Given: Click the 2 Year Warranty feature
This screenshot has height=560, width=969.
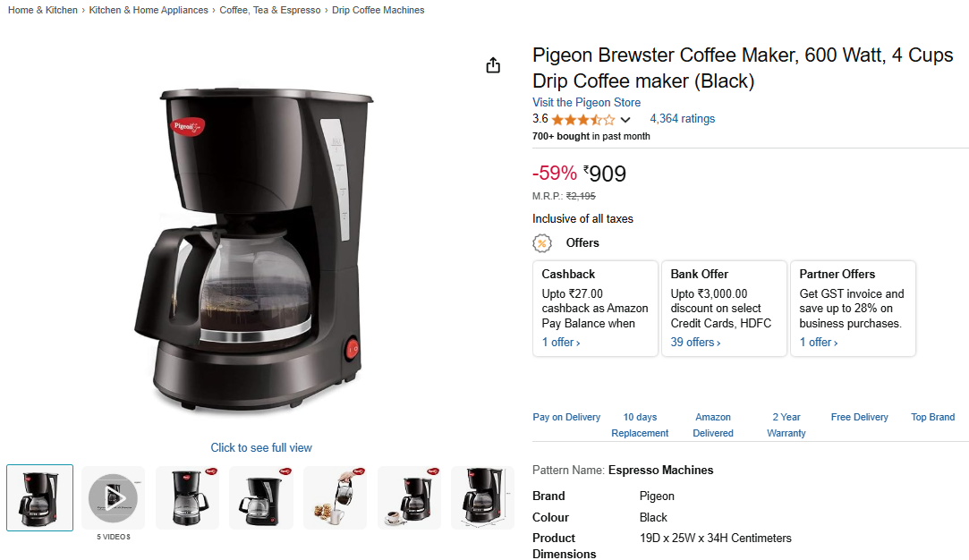Looking at the screenshot, I should pyautogui.click(x=786, y=425).
